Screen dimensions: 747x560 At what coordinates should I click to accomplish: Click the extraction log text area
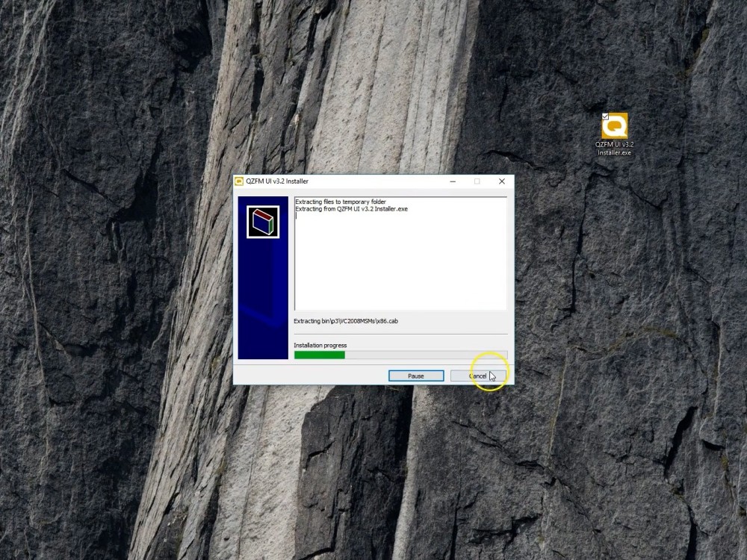pyautogui.click(x=400, y=254)
